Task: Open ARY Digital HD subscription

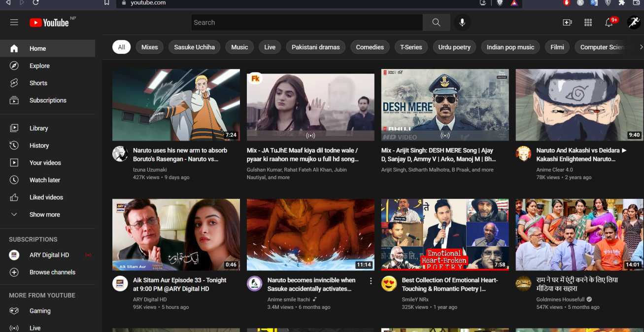Action: tap(48, 255)
